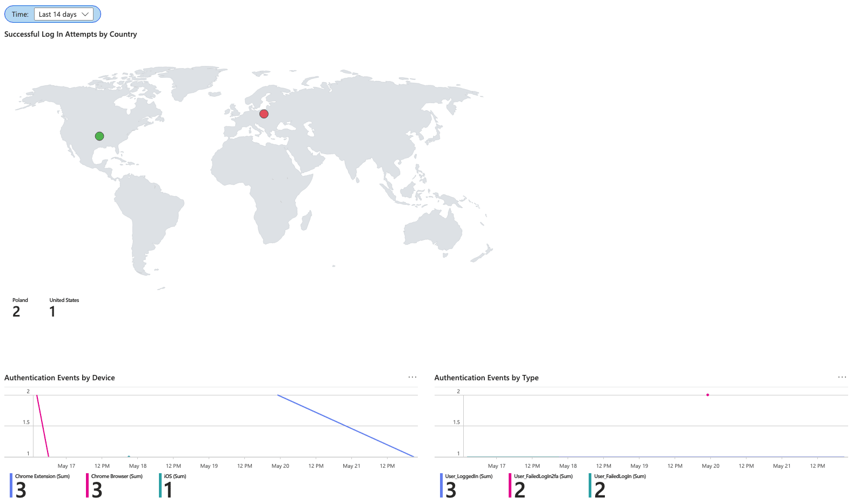Select the Poland count tile
Screen dimensions: 853x504
point(20,307)
